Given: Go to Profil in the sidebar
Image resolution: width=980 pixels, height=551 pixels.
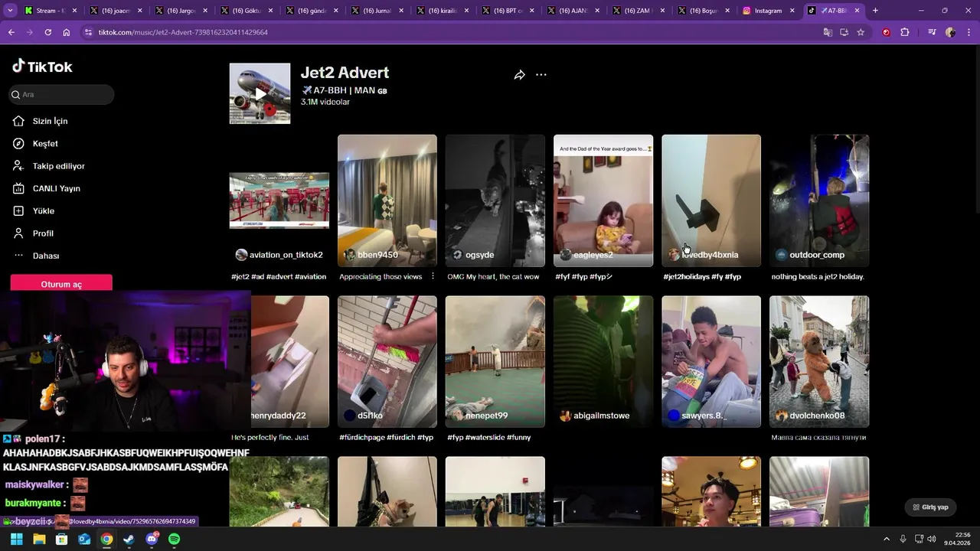Looking at the screenshot, I should [43, 233].
